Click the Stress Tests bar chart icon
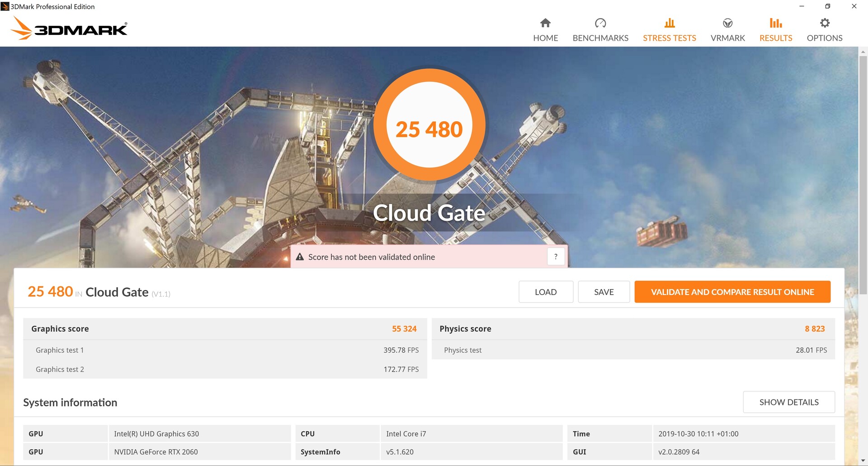 (x=670, y=23)
